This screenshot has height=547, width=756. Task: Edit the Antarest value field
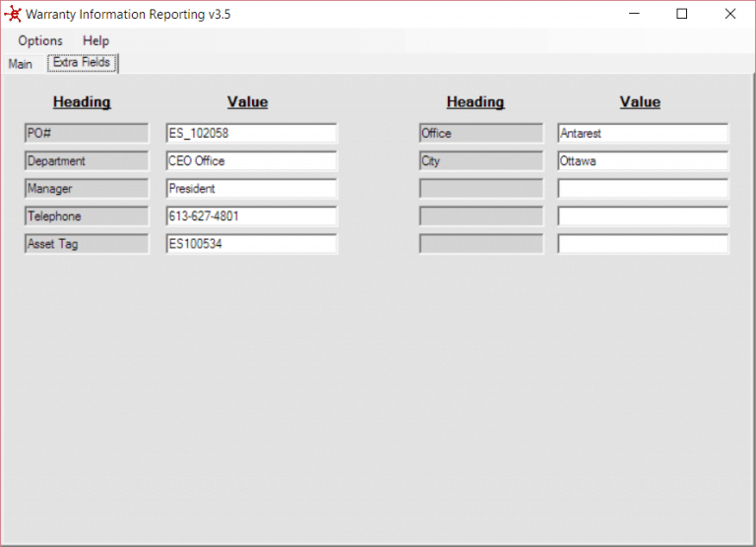(x=643, y=134)
